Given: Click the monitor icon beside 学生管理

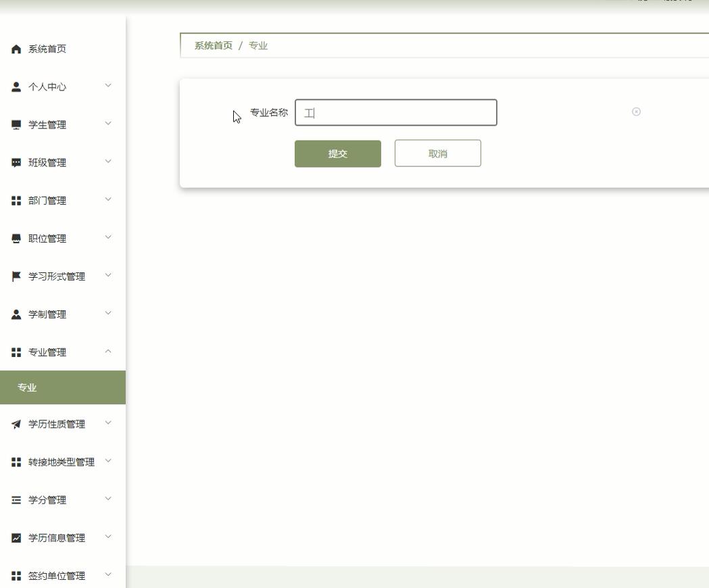Looking at the screenshot, I should pos(16,125).
